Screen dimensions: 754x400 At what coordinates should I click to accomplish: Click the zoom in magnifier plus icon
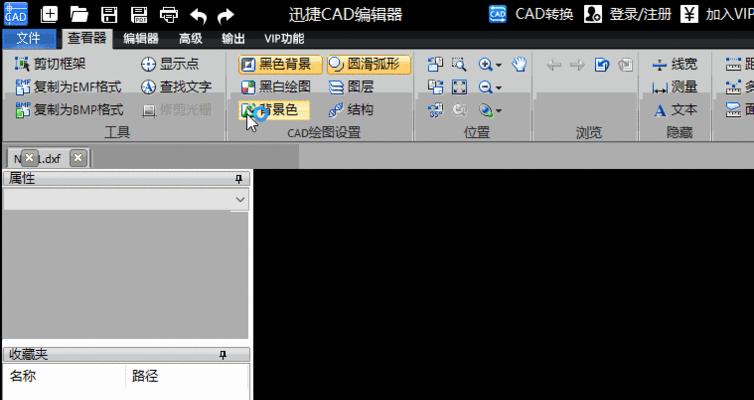point(485,64)
